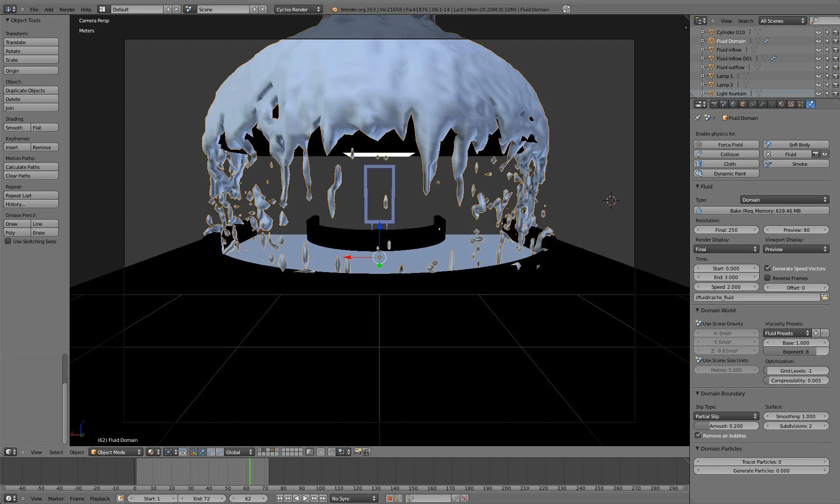
Task: Open cache folder browser icon
Action: (x=825, y=297)
